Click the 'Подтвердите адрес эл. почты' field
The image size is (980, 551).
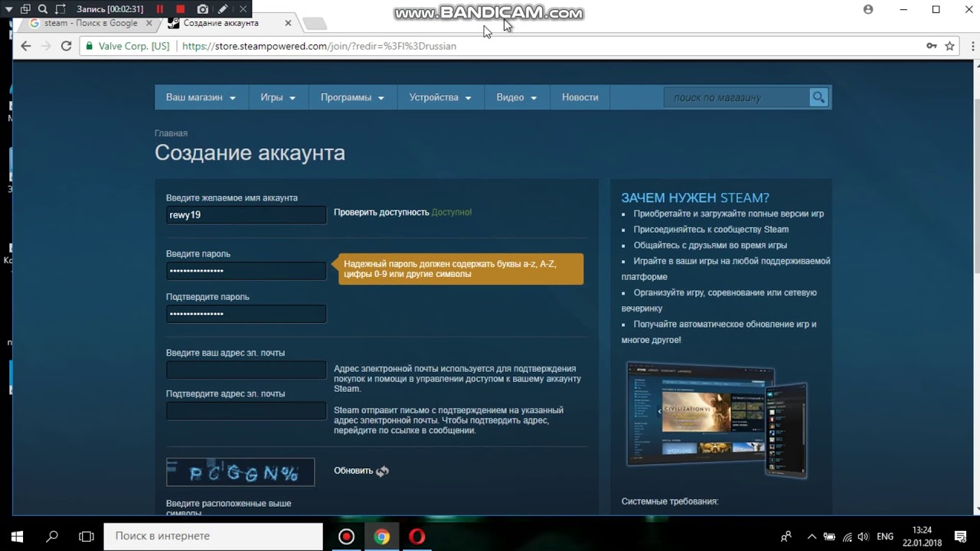pyautogui.click(x=246, y=411)
